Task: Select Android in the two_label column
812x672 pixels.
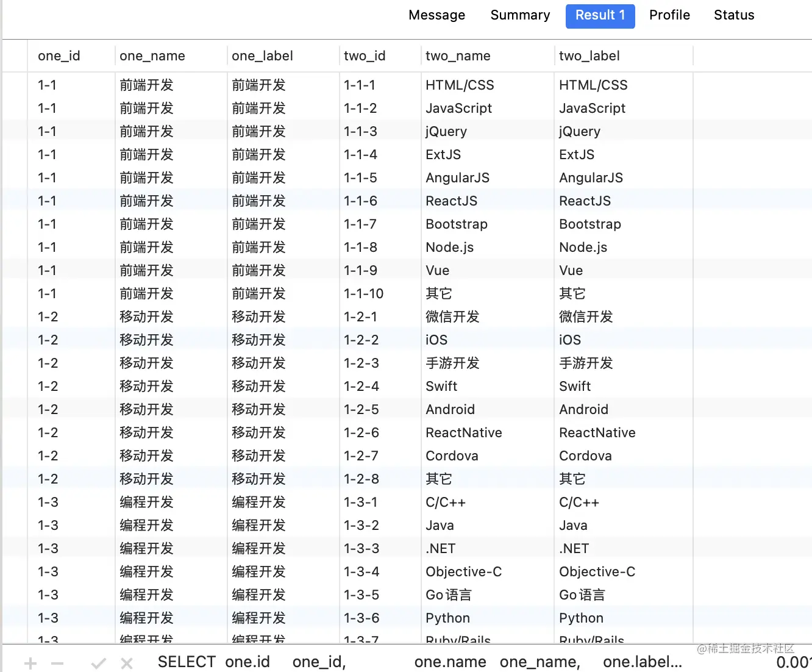Action: [x=583, y=410]
